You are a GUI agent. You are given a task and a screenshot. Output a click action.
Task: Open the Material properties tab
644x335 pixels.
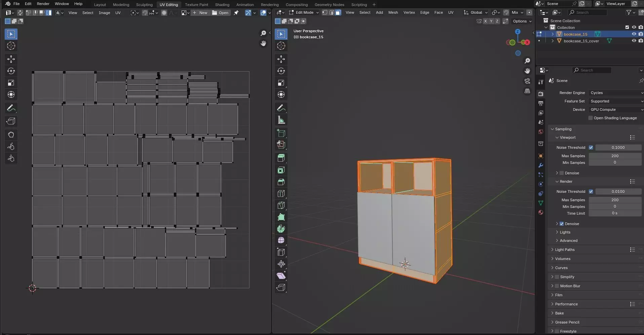[541, 212]
